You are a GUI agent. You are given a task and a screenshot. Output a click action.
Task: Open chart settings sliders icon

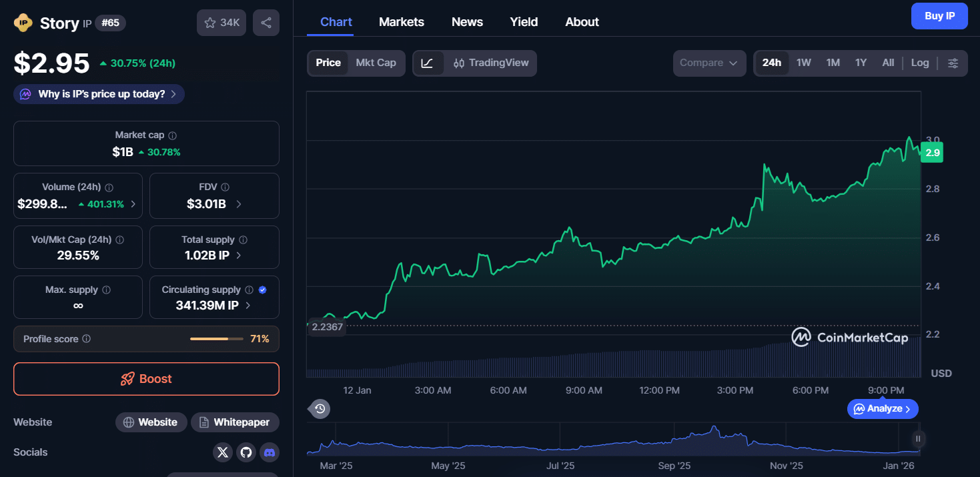[953, 63]
